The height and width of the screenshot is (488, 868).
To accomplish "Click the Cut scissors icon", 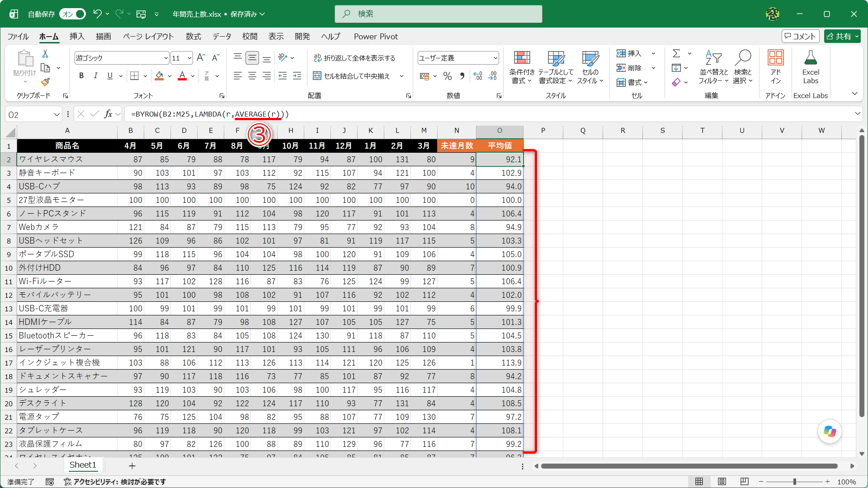I will [x=45, y=54].
